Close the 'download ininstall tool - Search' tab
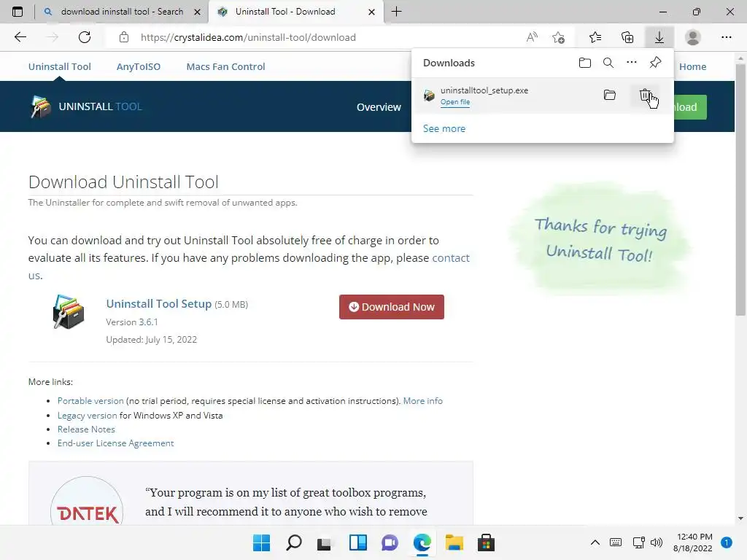This screenshot has width=747, height=560. 197,12
